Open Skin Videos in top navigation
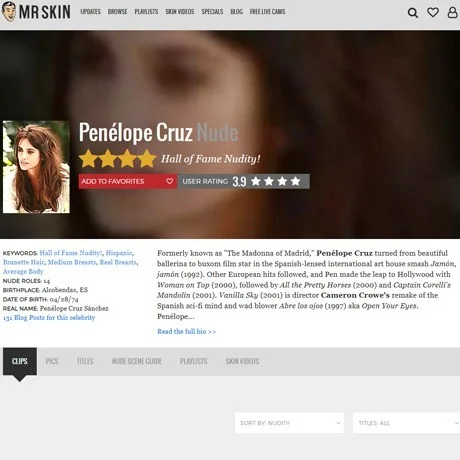The height and width of the screenshot is (460, 460). tap(180, 12)
